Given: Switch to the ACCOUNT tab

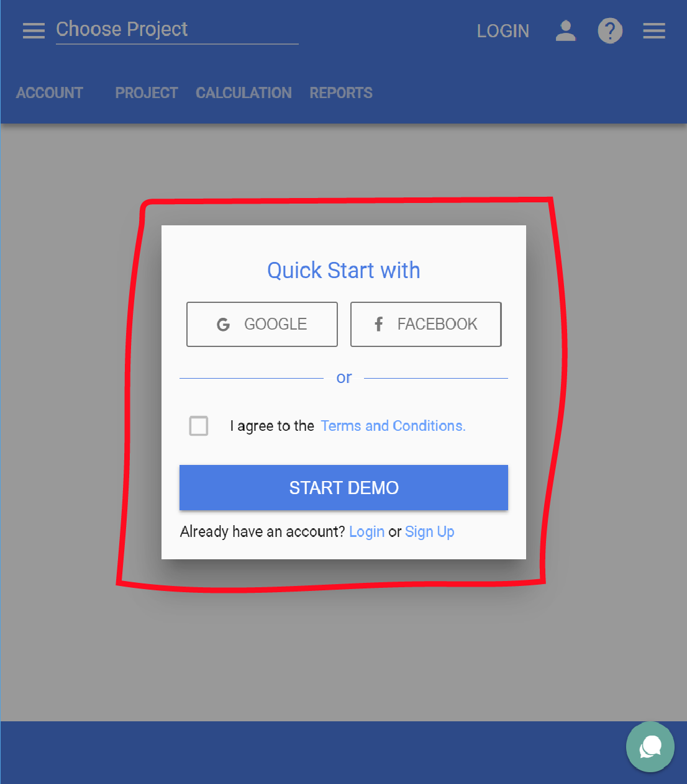Looking at the screenshot, I should pos(50,93).
